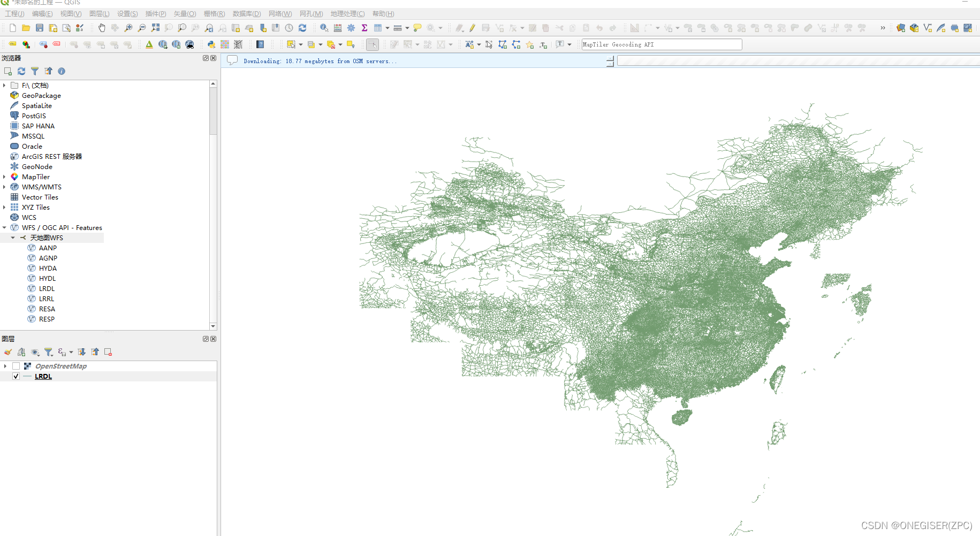Click the LRDL layer name in layers panel

43,377
